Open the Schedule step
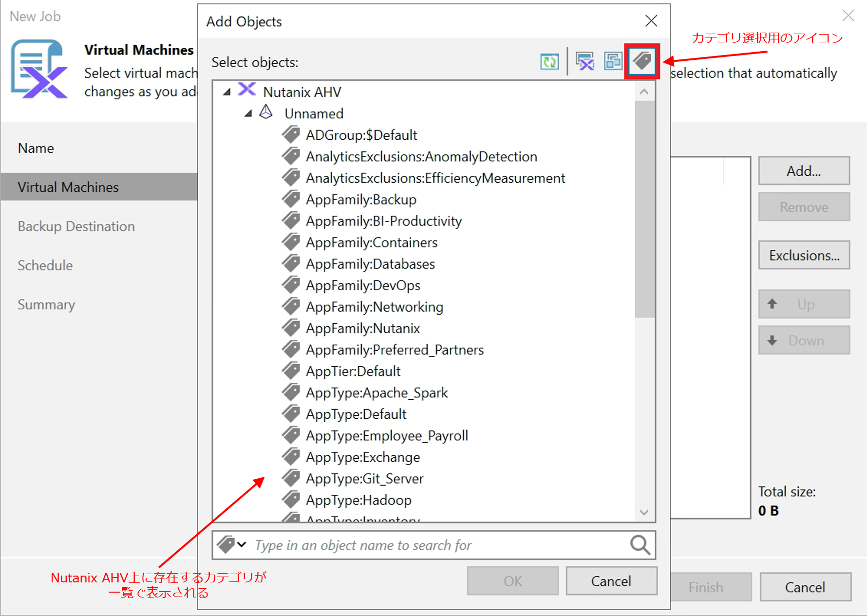The image size is (867, 616). tap(45, 265)
